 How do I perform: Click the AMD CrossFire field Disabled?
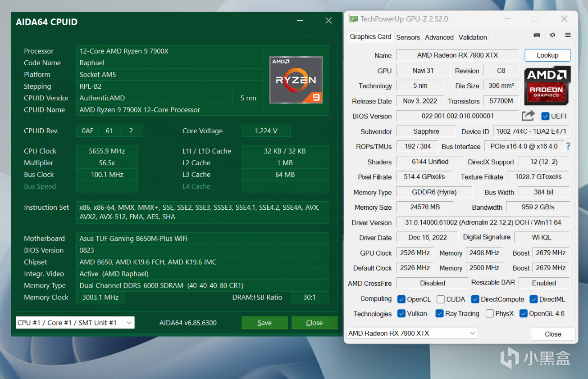[x=432, y=283]
